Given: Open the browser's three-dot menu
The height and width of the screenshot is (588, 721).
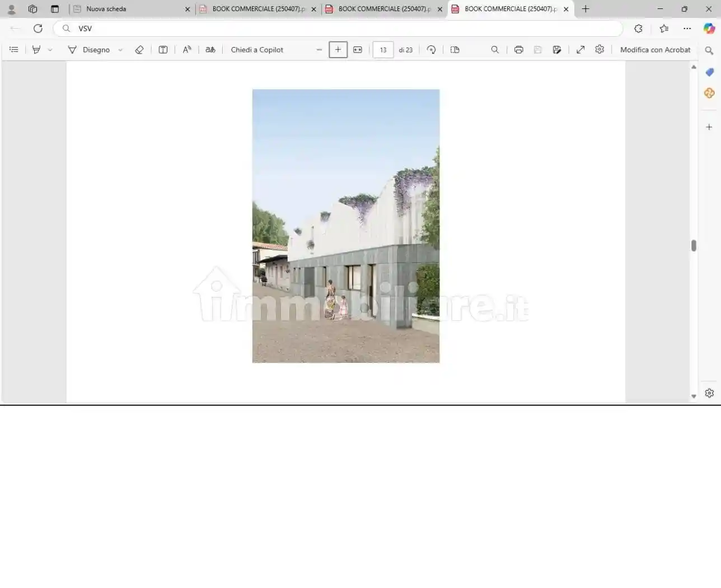Looking at the screenshot, I should pyautogui.click(x=687, y=29).
